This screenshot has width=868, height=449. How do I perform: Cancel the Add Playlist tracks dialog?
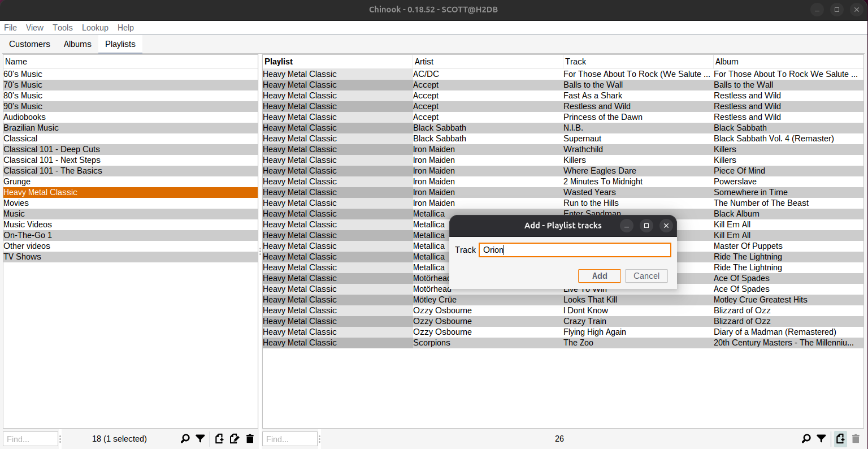click(646, 276)
